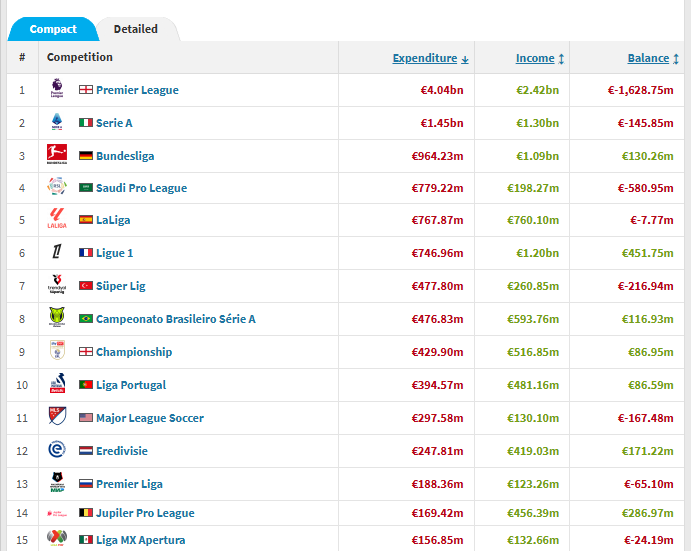Image resolution: width=691 pixels, height=551 pixels.
Task: Open the LaLiga competition link
Action: click(x=113, y=220)
